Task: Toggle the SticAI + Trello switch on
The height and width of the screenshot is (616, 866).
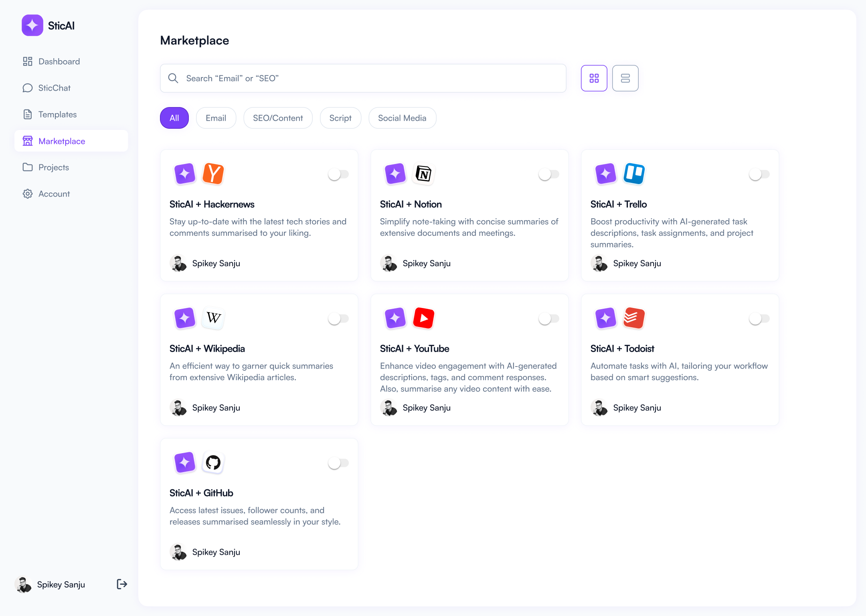Action: [x=759, y=173]
